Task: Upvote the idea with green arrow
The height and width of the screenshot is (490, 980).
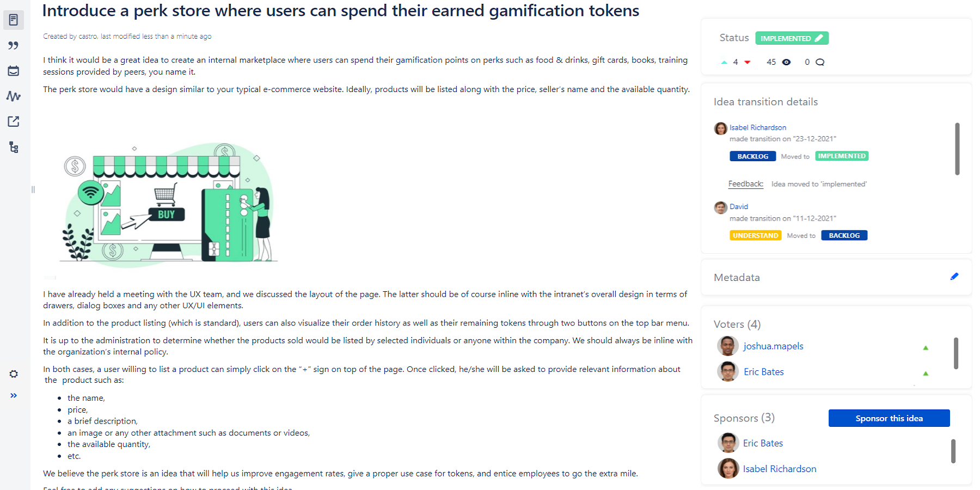Action: [724, 62]
